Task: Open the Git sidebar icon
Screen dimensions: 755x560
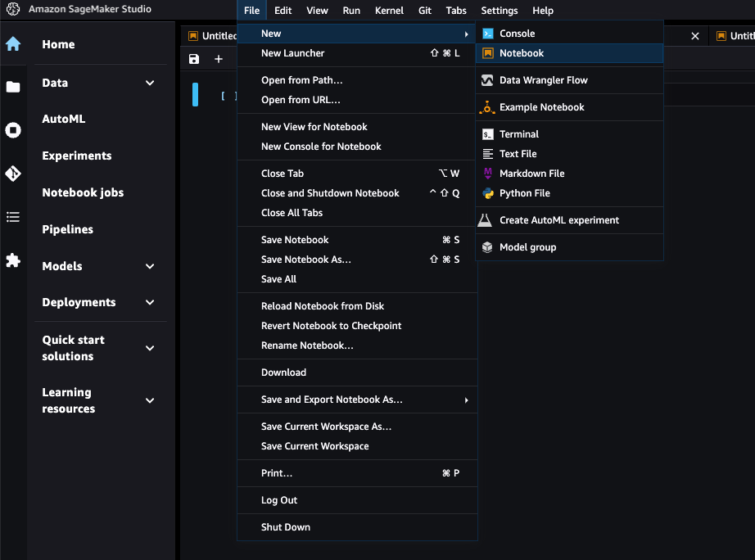Action: [x=13, y=174]
